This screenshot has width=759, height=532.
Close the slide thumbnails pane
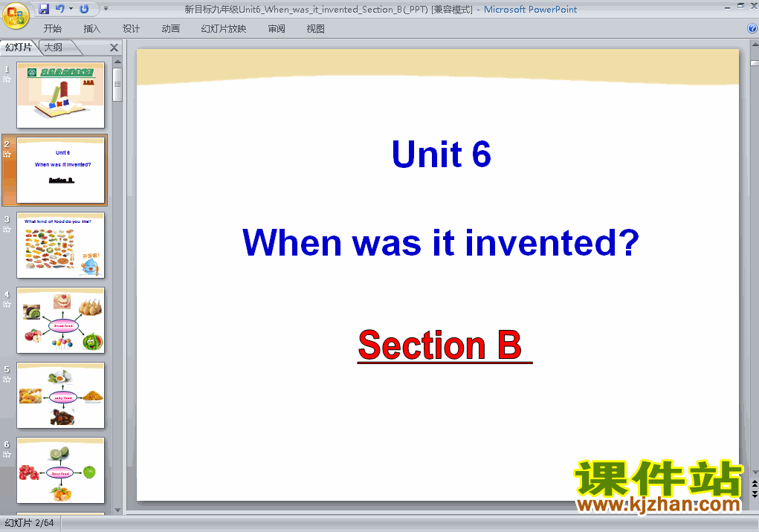pyautogui.click(x=114, y=48)
